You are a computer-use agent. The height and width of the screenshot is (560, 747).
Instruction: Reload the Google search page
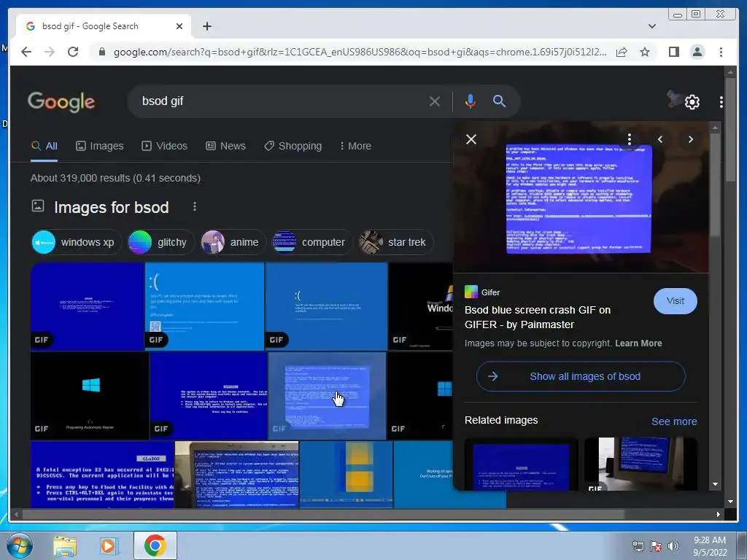[73, 52]
